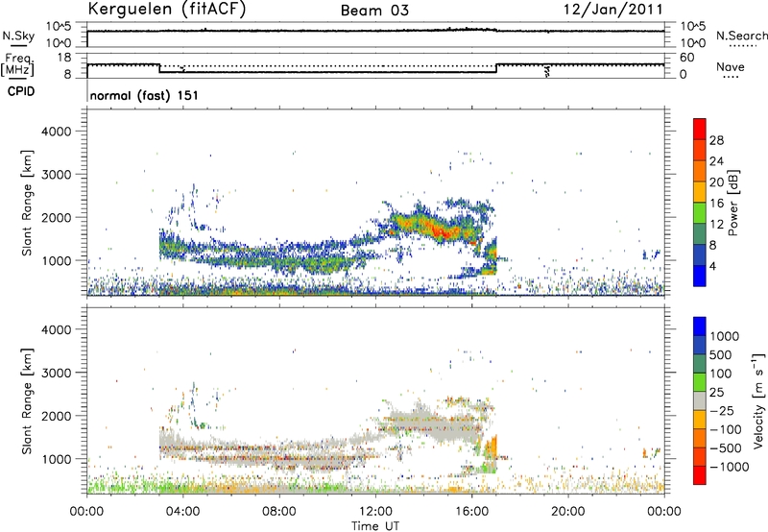Screen dimensions: 768x532
Task: Select the text normal (fast) 151
Action: 145,95
